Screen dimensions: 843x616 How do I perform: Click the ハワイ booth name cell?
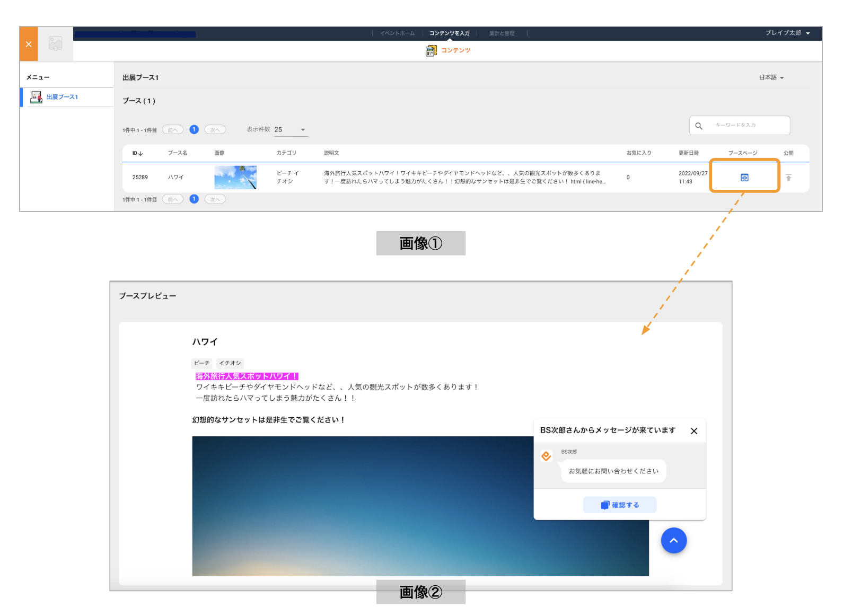[176, 178]
